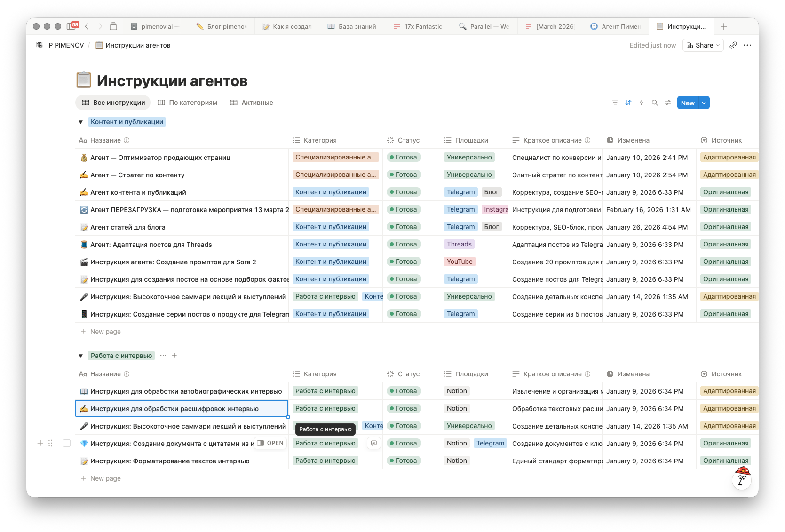785x532 pixels.
Task: Copy page link with chain icon
Action: (733, 45)
